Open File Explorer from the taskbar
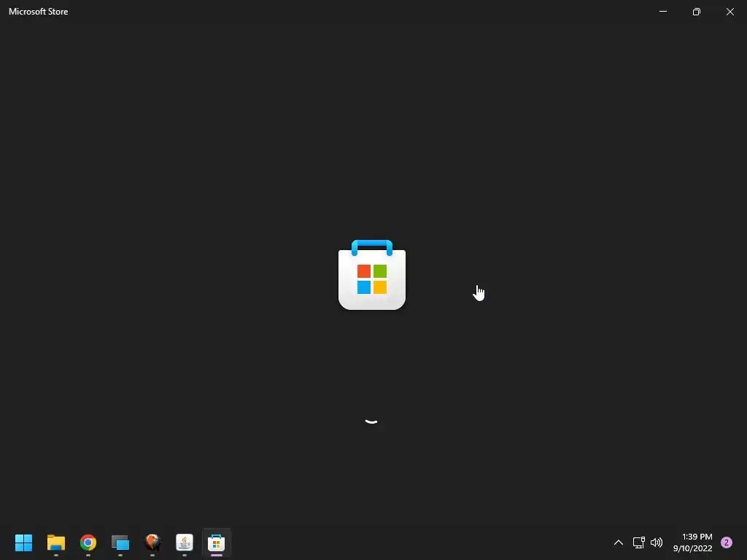Screen dimensions: 747x560 coord(55,542)
